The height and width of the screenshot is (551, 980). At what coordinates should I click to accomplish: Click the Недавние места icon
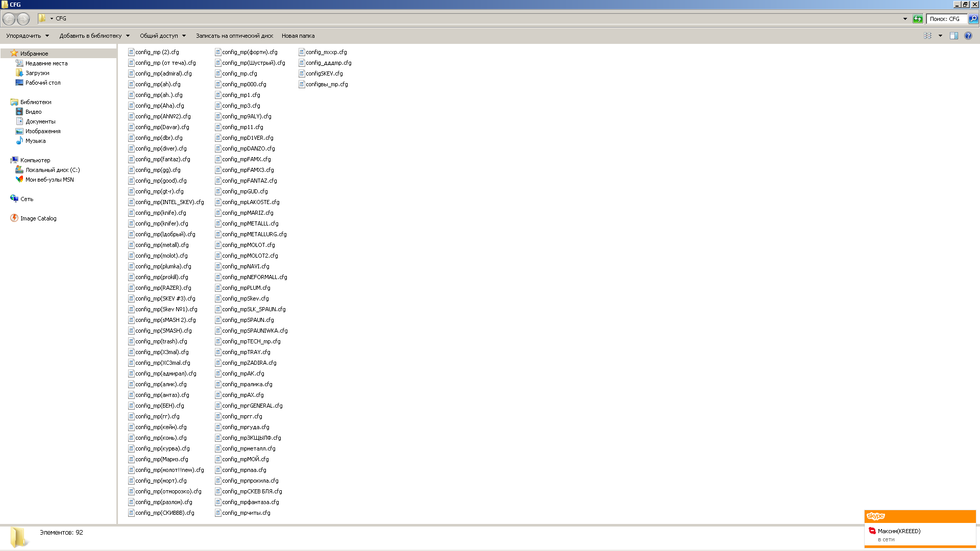click(x=19, y=63)
